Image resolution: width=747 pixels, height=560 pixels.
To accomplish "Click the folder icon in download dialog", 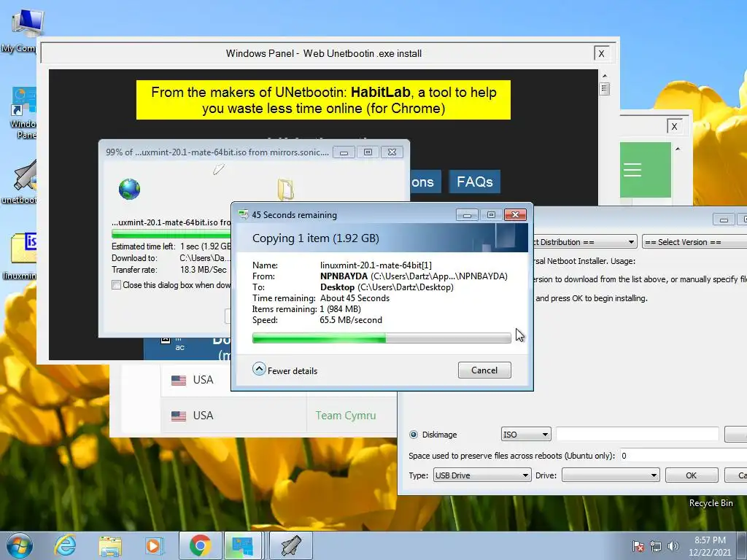I will pos(286,190).
